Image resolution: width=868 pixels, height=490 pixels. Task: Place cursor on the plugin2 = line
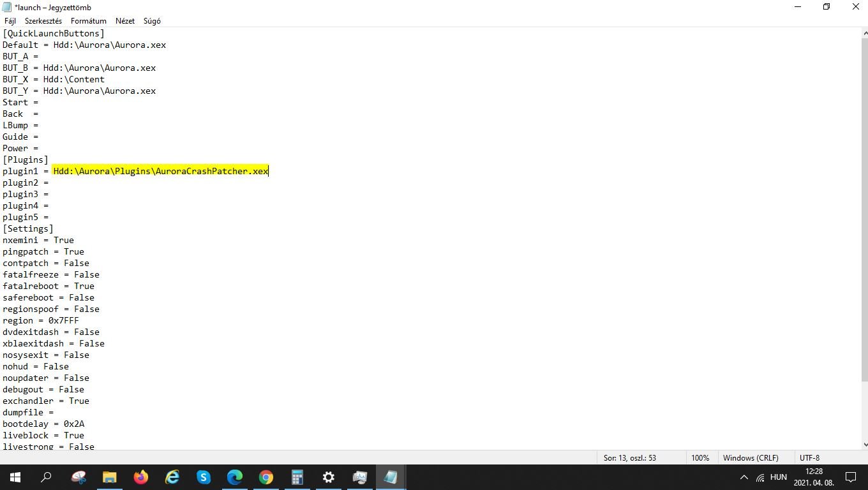pos(26,182)
